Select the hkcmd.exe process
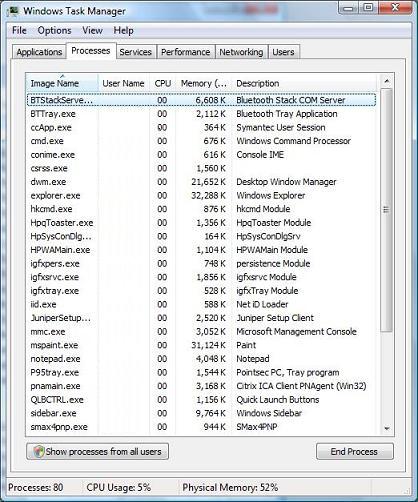This screenshot has height=502, width=418. pos(201,209)
